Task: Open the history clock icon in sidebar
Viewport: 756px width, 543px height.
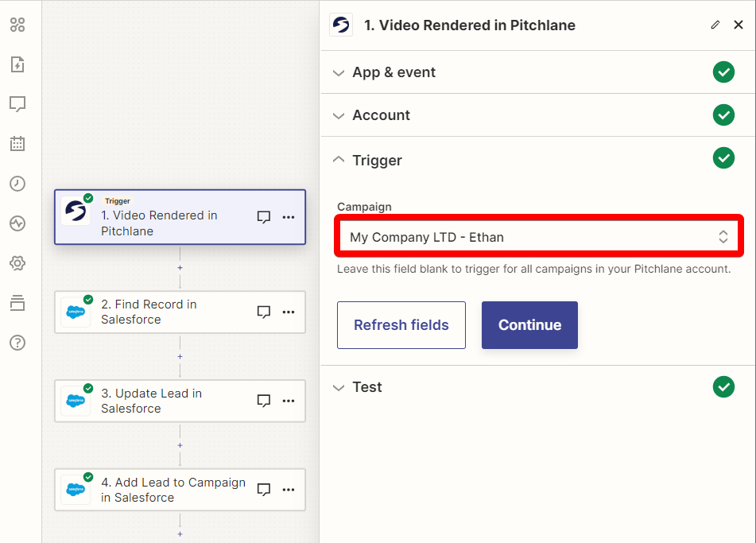Action: 17,184
